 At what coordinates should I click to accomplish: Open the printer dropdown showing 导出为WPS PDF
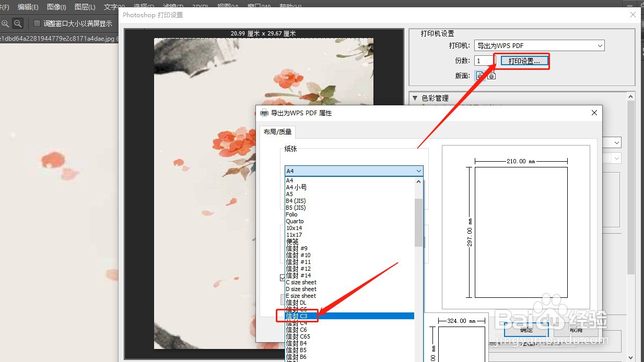tap(539, 45)
